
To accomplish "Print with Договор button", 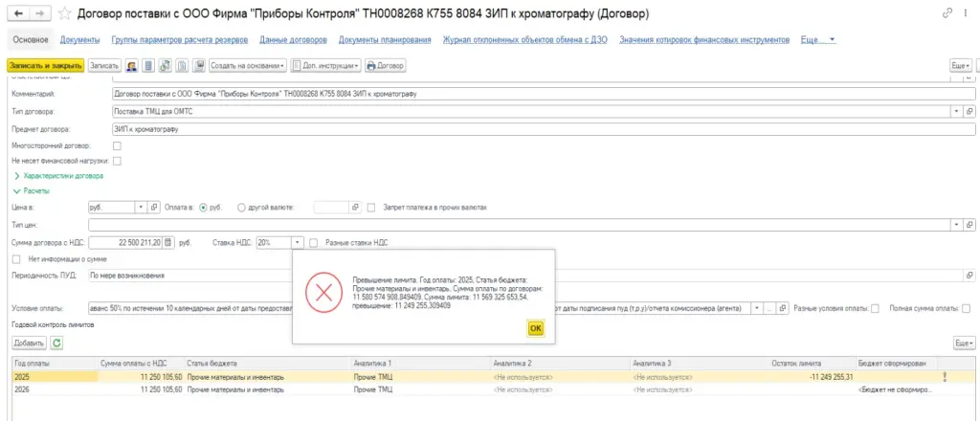I will coord(385,66).
